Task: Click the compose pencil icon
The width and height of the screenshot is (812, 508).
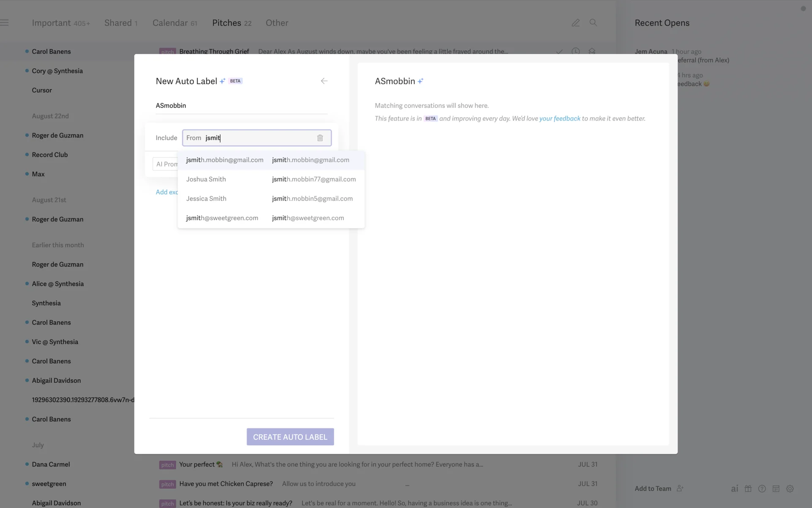Action: [576, 23]
